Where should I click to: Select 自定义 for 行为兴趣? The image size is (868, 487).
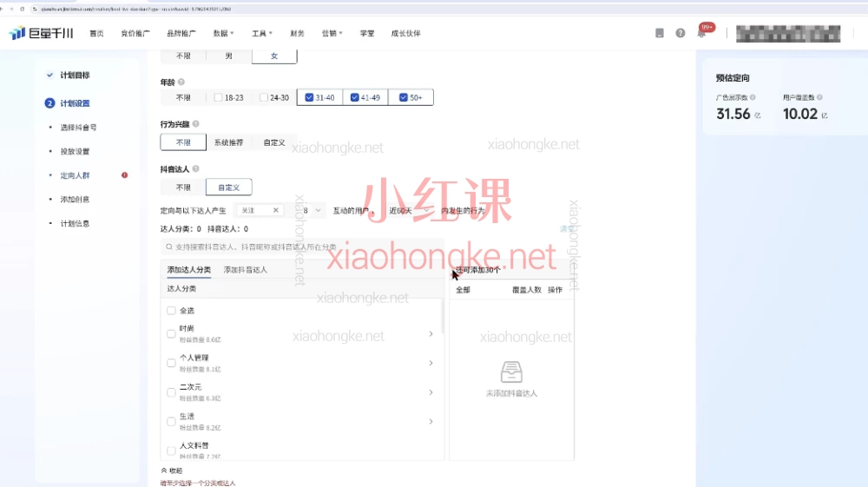(274, 142)
